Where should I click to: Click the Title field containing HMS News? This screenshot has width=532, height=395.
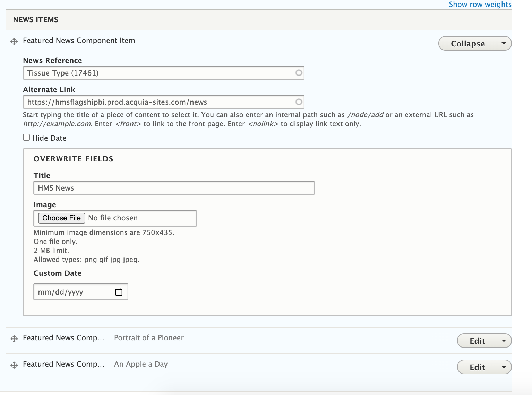(174, 188)
